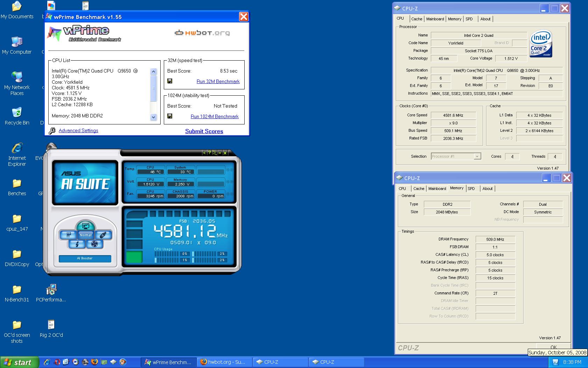Click the AI Suite back arrow icon
Viewport: 588px width, 368px height.
204,153
